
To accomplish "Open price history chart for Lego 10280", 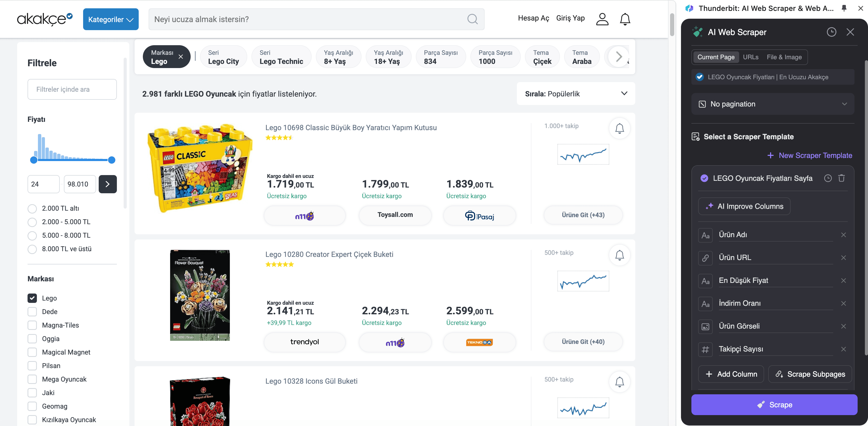I will click(x=583, y=281).
